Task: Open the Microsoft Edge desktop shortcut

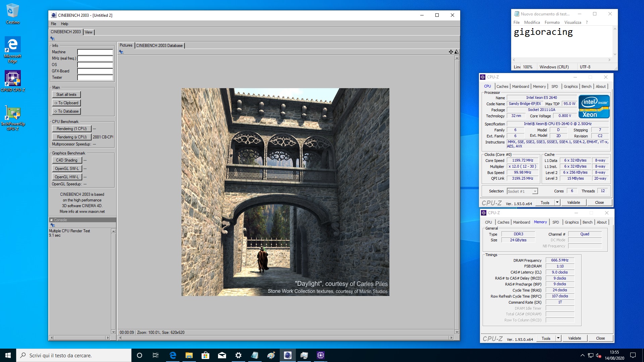Action: tap(12, 50)
